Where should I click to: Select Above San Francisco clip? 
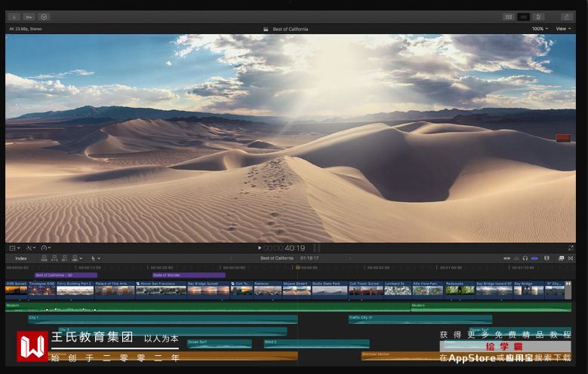click(x=161, y=289)
